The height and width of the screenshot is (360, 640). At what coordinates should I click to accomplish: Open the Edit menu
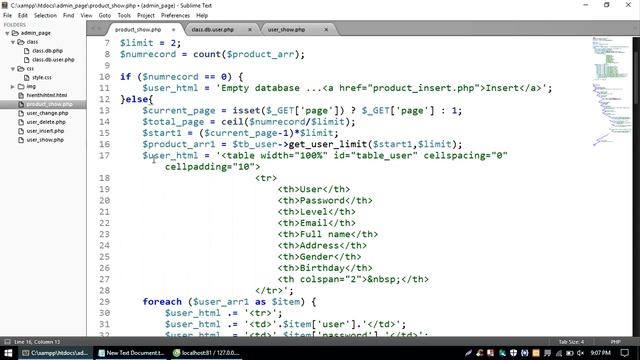click(x=23, y=16)
